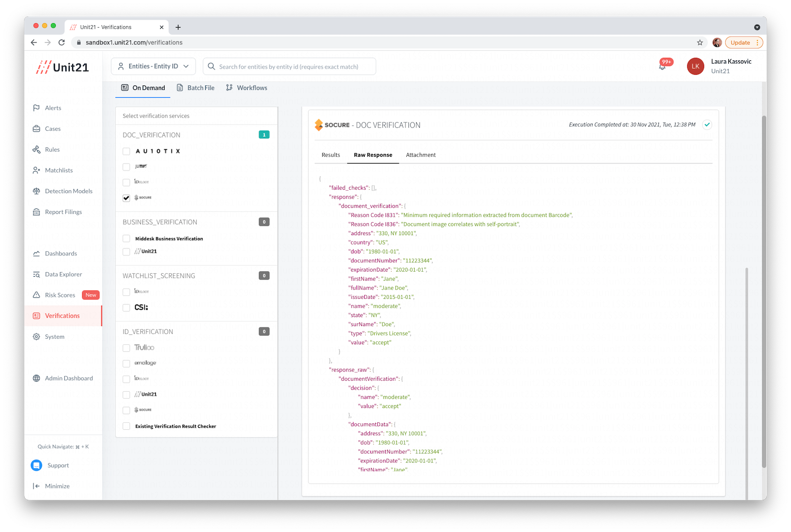Open Admin Dashboard globe icon
Screen dimensions: 791x532
click(x=36, y=378)
